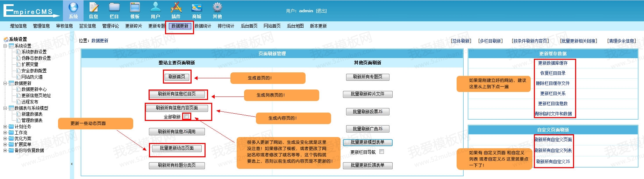Expand the 计划任务 tree node

pyautogui.click(x=5, y=127)
